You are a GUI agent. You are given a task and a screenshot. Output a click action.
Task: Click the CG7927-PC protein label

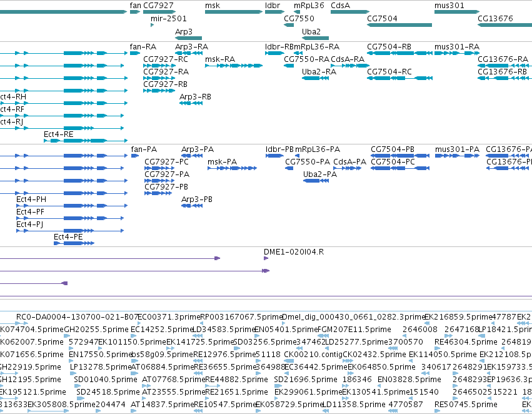click(x=166, y=162)
